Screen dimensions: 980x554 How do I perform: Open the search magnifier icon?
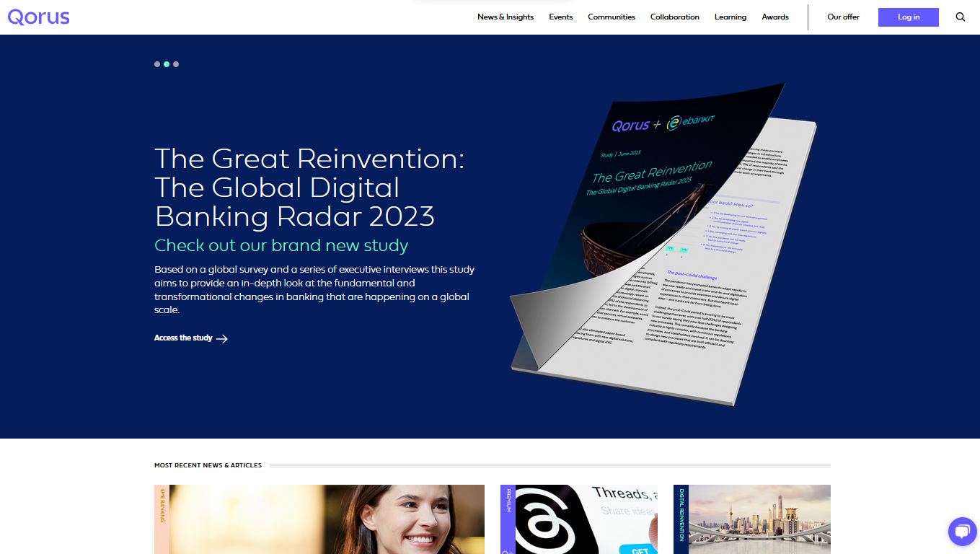point(960,17)
